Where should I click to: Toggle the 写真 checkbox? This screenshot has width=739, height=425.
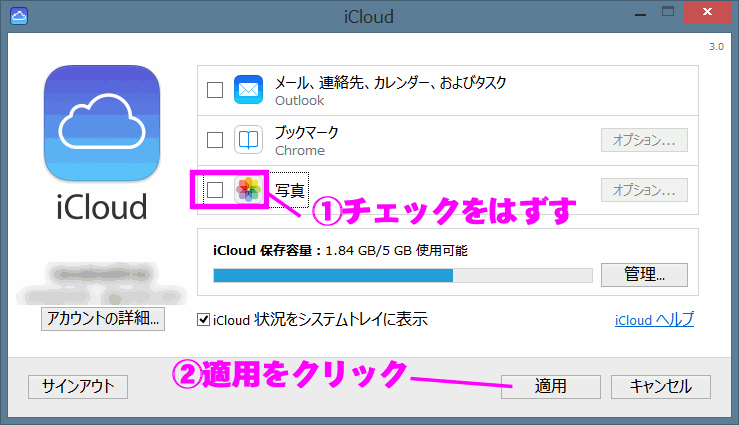[x=214, y=190]
